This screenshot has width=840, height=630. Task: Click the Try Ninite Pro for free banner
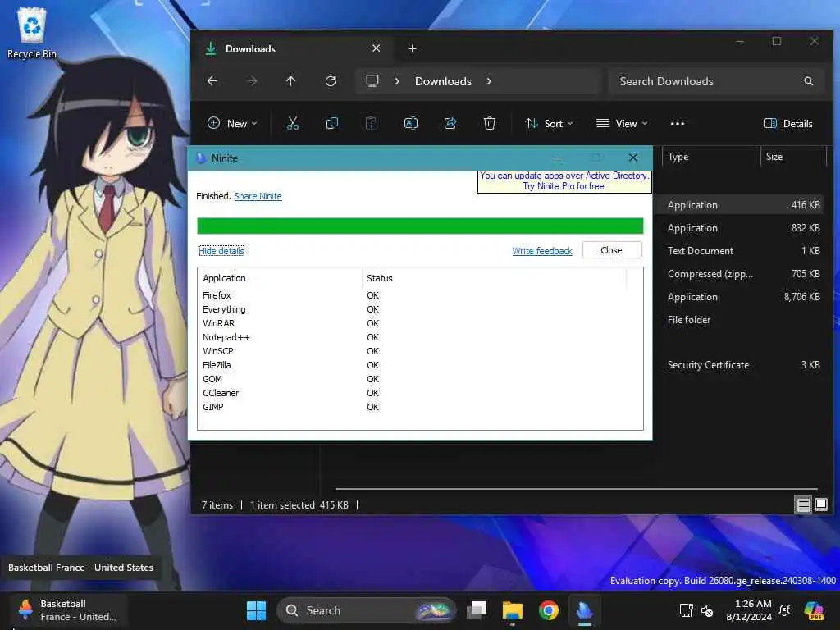tap(564, 181)
